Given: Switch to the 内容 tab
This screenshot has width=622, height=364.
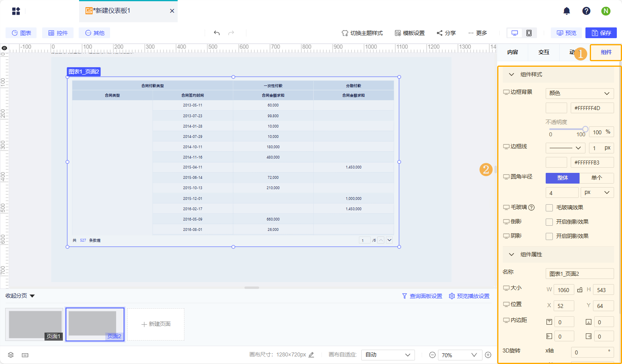Looking at the screenshot, I should click(x=513, y=52).
